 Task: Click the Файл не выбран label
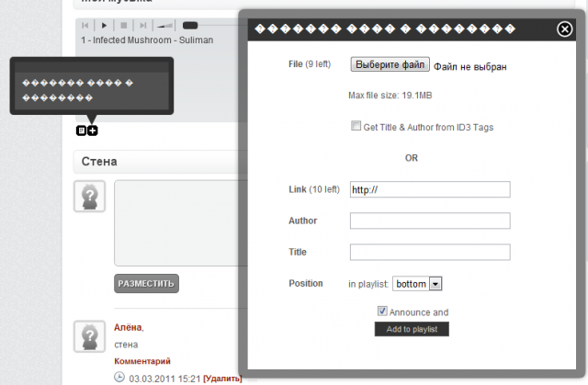[x=470, y=67]
